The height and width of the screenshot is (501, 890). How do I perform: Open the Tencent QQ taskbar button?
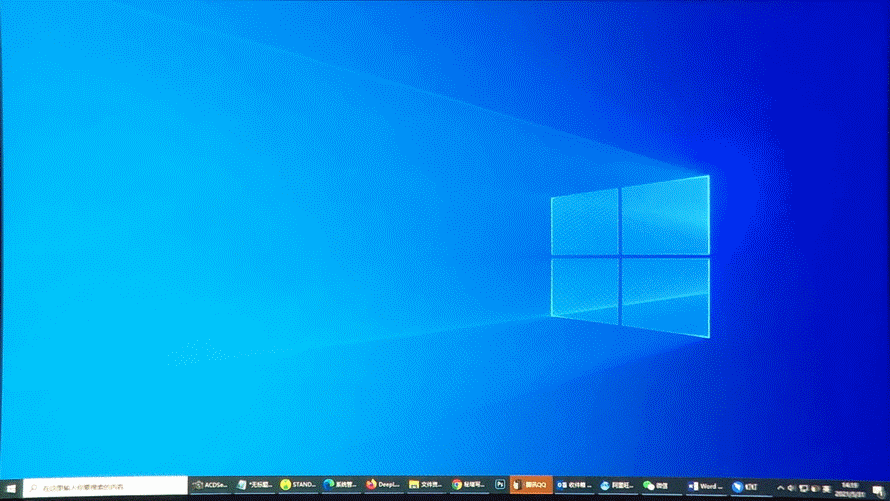point(531,485)
